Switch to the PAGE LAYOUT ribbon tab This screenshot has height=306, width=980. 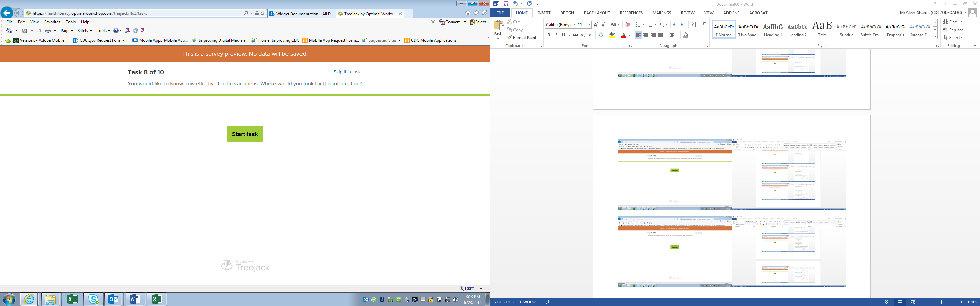point(597,13)
